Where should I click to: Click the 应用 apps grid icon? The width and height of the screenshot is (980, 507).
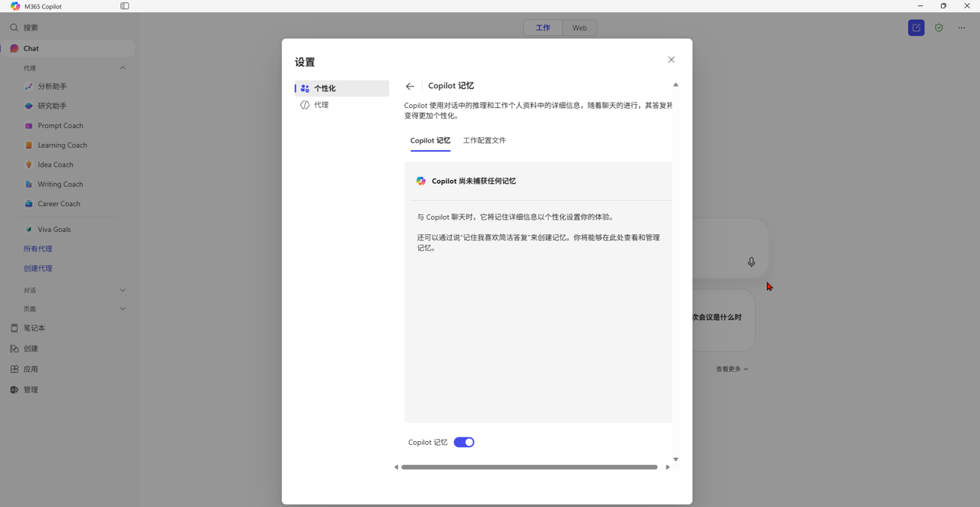14,369
